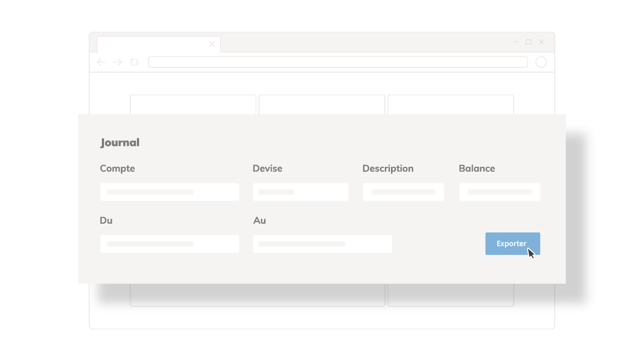Click the Balance label
The height and width of the screenshot is (361, 644).
pos(477,168)
